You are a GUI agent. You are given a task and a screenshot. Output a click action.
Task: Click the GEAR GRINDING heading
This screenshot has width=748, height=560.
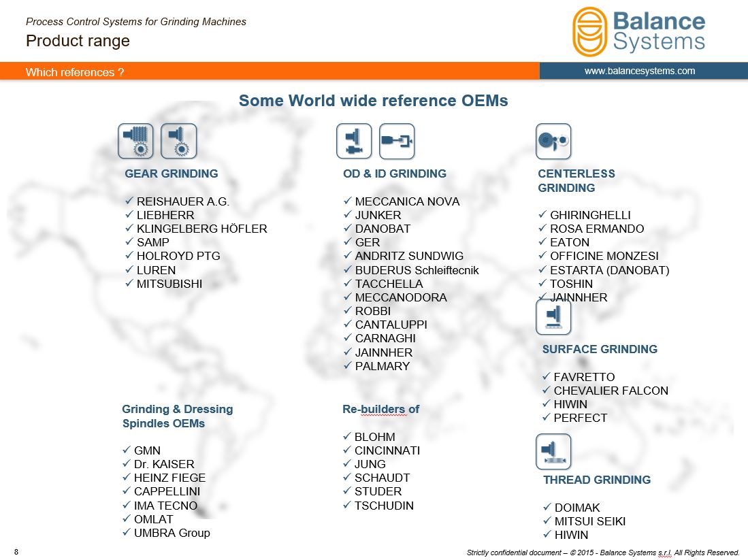point(172,174)
